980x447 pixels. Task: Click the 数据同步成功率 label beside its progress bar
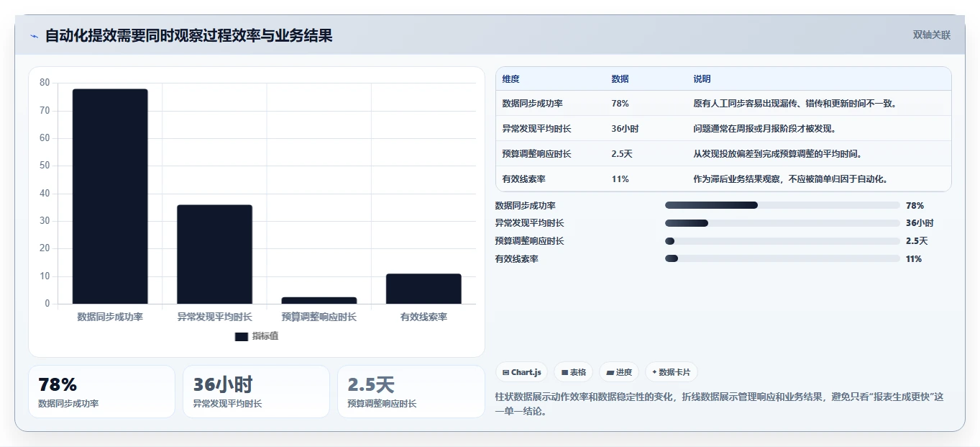coord(525,206)
